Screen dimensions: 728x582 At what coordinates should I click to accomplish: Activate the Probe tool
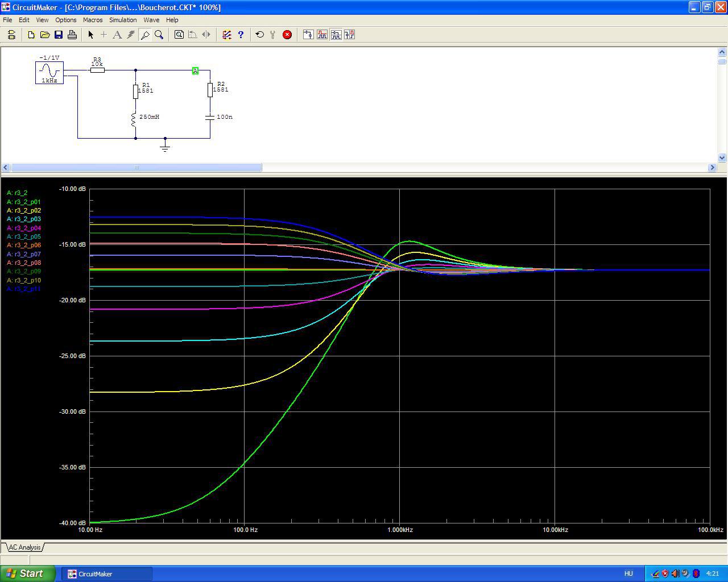145,35
